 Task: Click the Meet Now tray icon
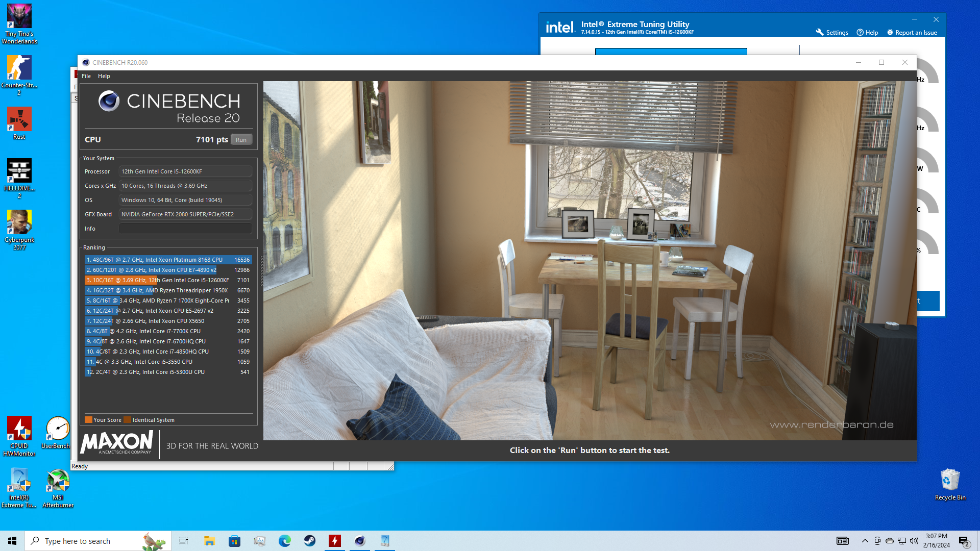tap(877, 541)
